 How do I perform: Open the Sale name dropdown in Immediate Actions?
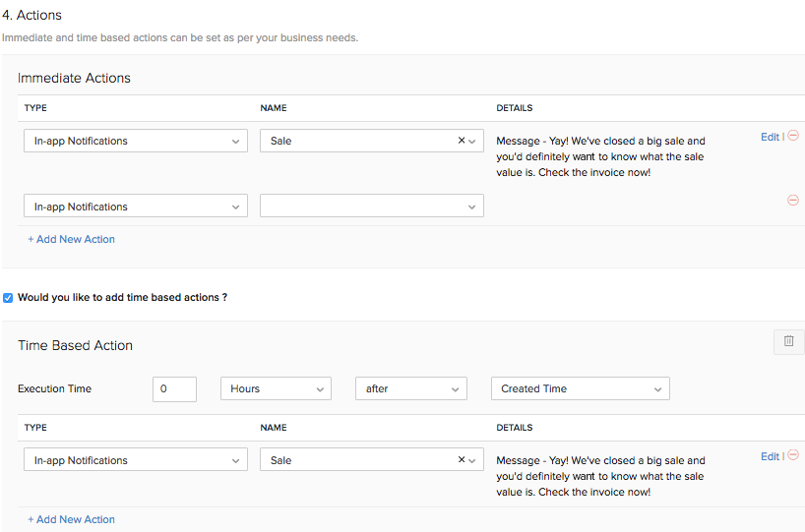360,141
